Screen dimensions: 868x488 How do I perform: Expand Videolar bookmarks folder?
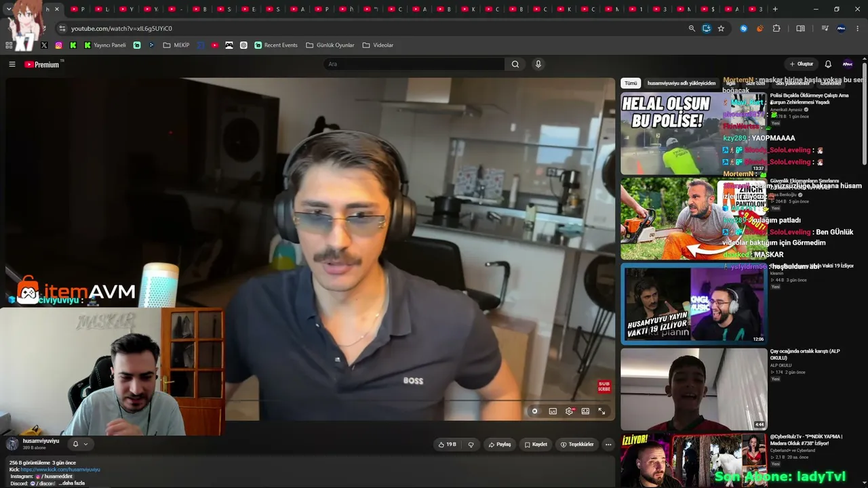pyautogui.click(x=378, y=45)
